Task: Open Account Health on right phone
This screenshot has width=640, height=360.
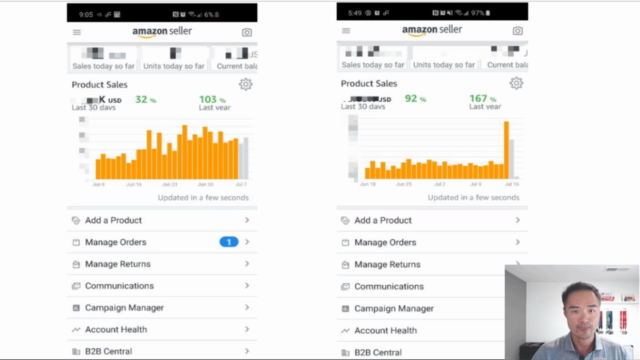Action: coord(420,331)
